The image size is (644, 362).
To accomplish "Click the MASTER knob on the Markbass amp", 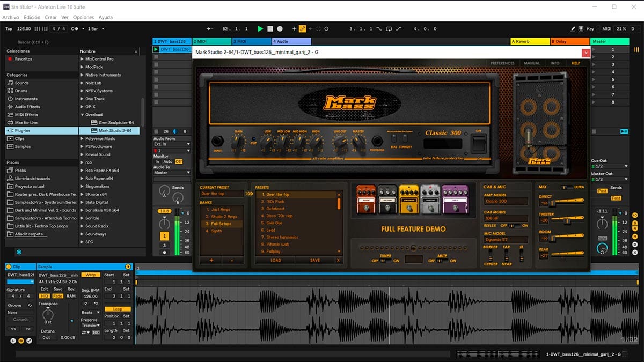I will point(358,142).
